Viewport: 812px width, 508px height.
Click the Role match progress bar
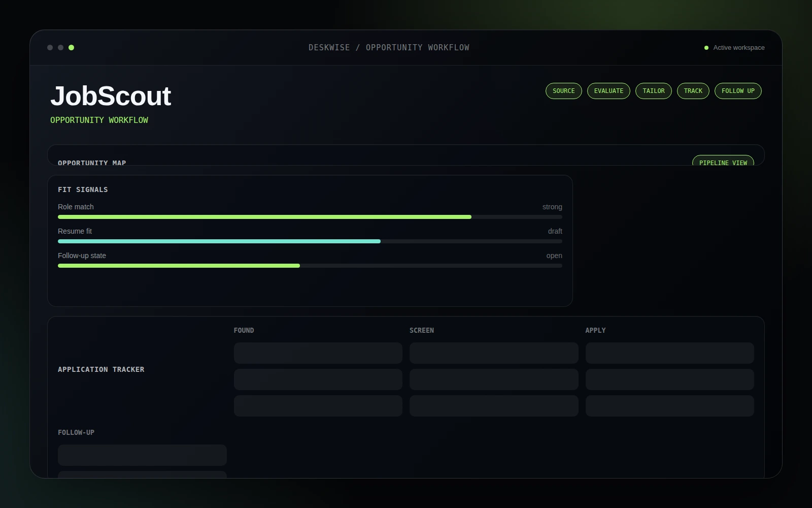click(310, 217)
